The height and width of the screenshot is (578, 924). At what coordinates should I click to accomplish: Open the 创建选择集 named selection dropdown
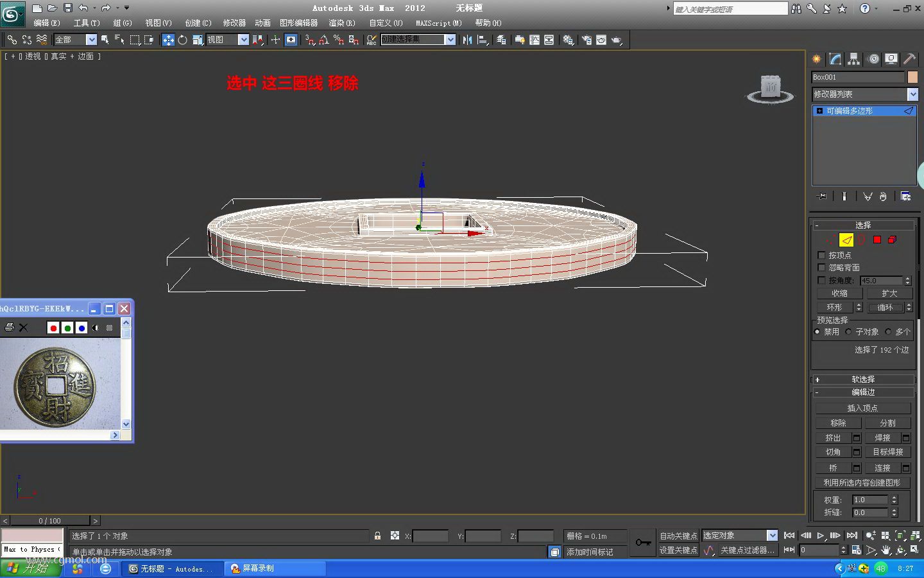pyautogui.click(x=450, y=40)
